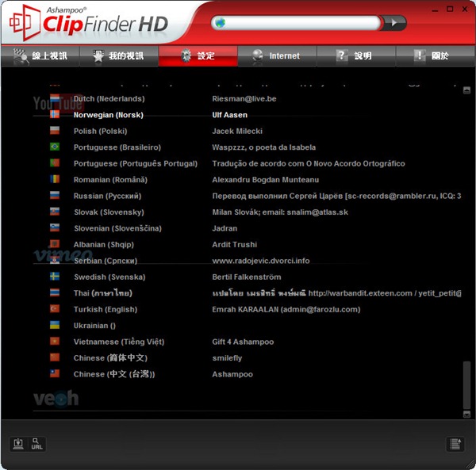This screenshot has height=470, width=476.
Task: Click the search go arrow button
Action: pos(394,23)
